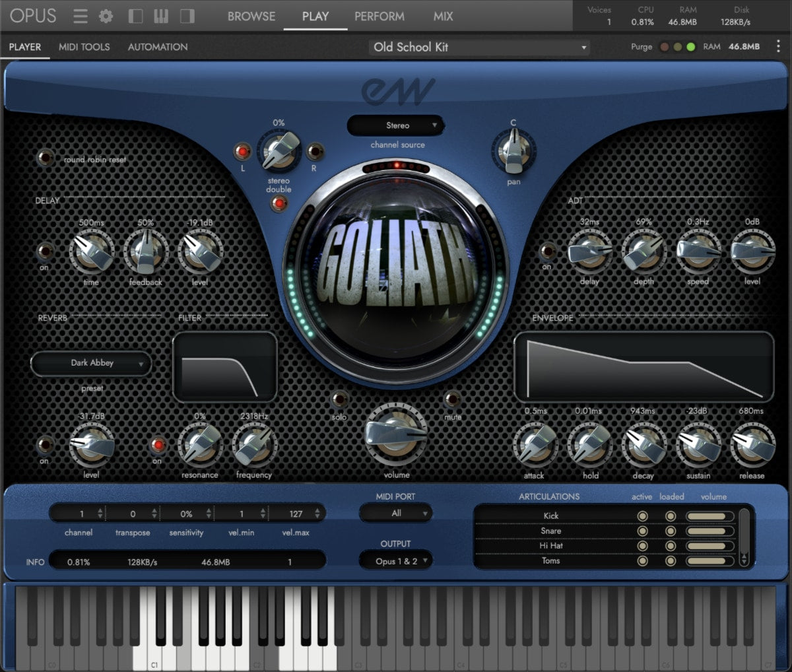The height and width of the screenshot is (672, 792).
Task: Click the EW logo in header
Action: (398, 90)
